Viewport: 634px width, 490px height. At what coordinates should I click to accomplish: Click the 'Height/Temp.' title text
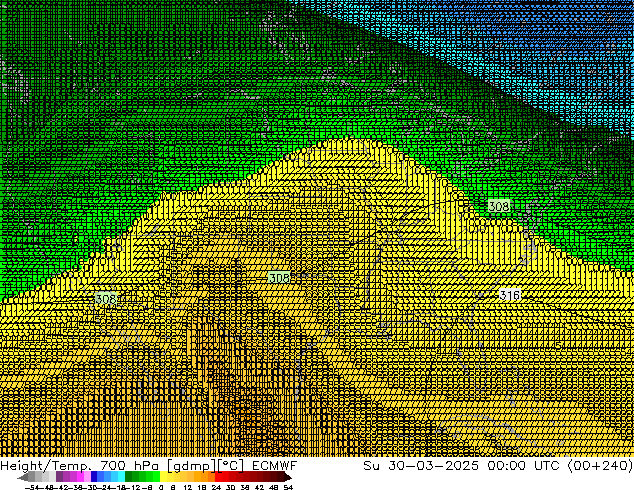pyautogui.click(x=44, y=466)
